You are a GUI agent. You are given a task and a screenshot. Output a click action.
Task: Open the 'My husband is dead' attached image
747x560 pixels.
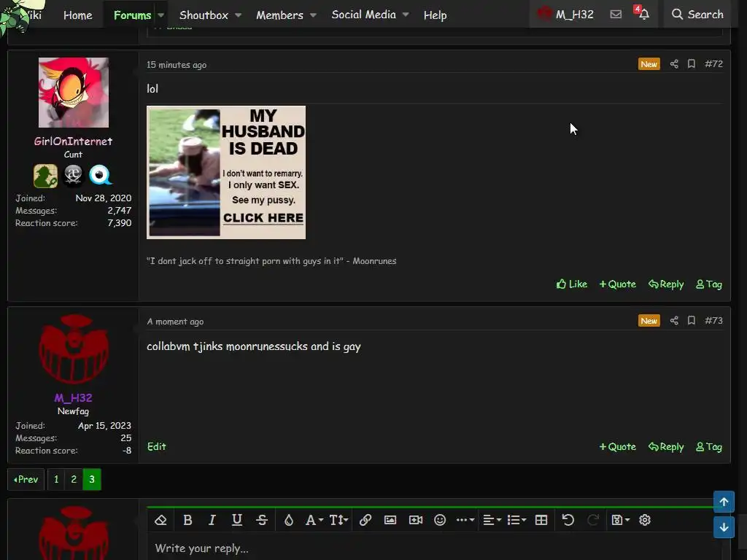tap(226, 172)
